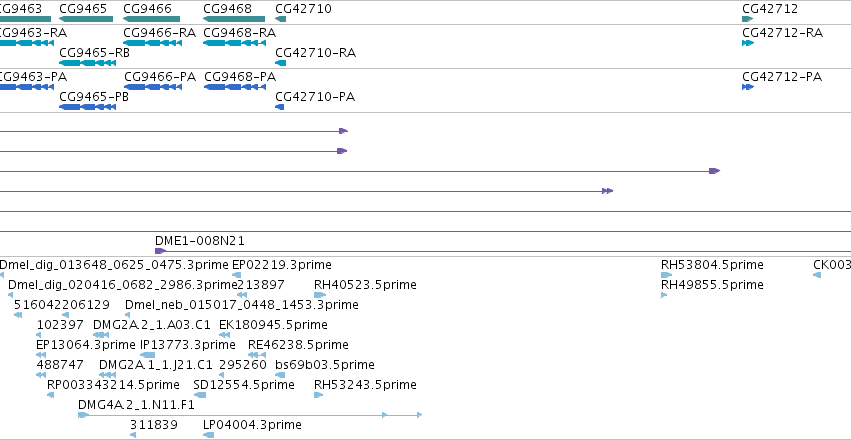Click the CG42710-RA transcript label
Image resolution: width=851 pixels, height=440 pixels.
(x=315, y=53)
